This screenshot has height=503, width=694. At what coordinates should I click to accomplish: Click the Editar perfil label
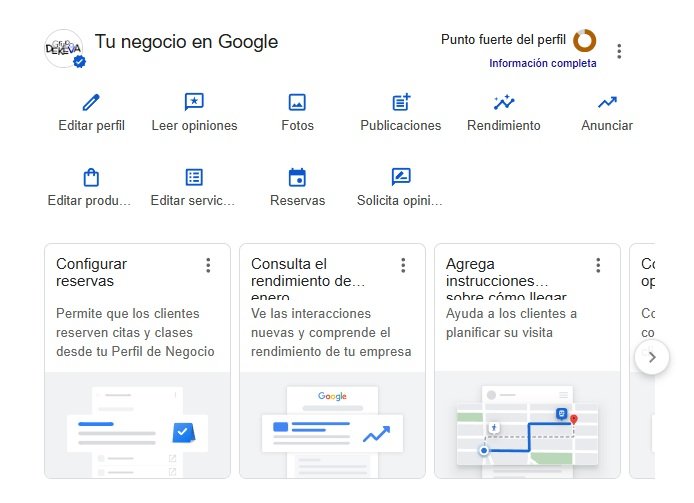91,126
